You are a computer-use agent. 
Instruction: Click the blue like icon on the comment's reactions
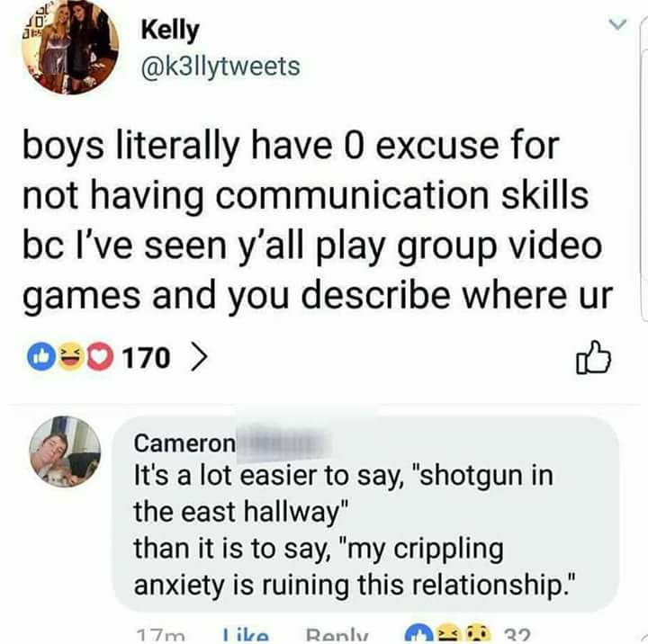pyautogui.click(x=418, y=636)
